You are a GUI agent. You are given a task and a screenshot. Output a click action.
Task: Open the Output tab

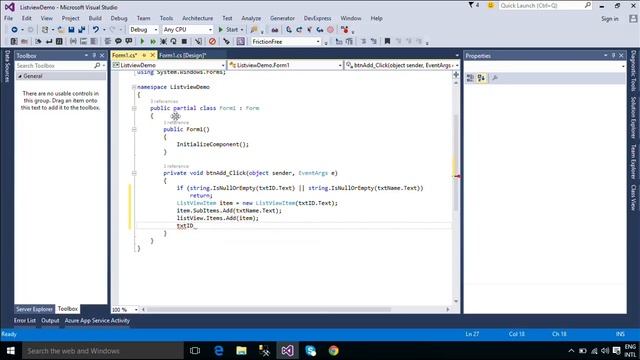click(x=50, y=320)
